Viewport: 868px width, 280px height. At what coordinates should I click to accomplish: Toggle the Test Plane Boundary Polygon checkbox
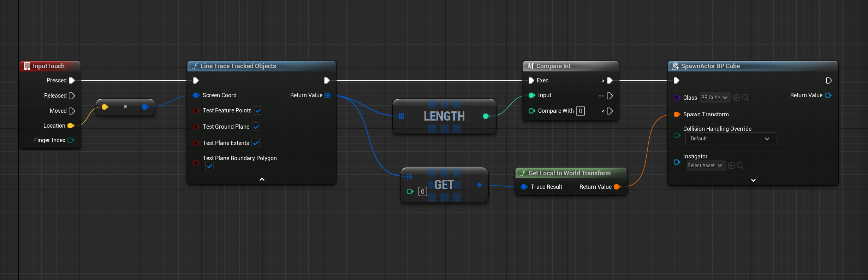[209, 166]
